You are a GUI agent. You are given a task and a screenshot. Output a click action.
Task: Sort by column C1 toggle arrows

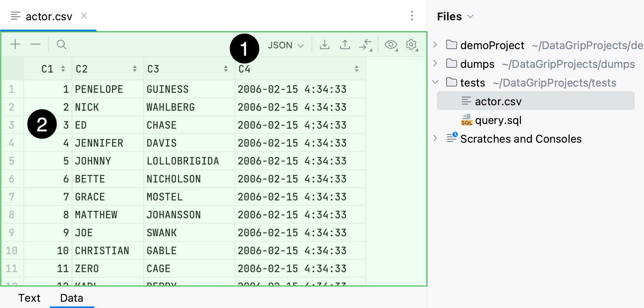[63, 69]
